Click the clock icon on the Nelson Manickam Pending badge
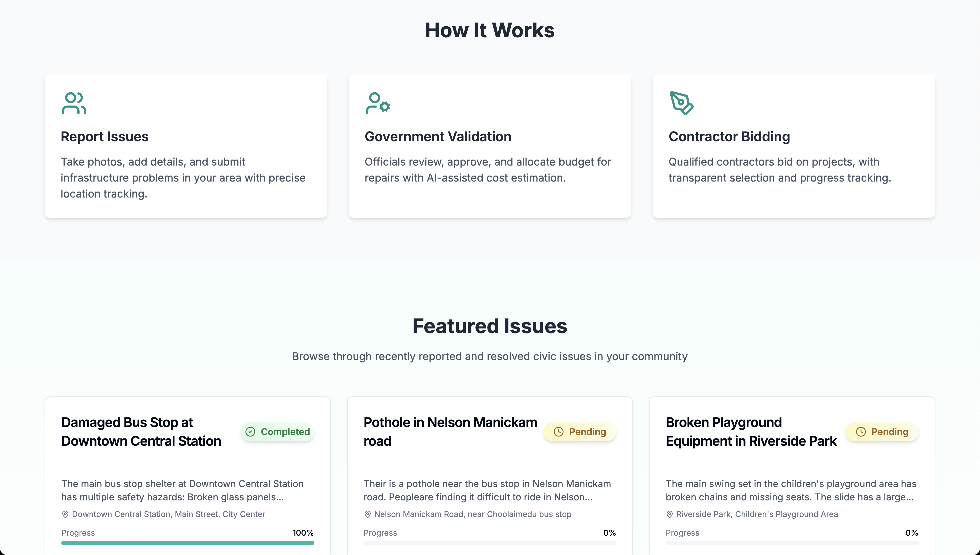 coord(558,431)
